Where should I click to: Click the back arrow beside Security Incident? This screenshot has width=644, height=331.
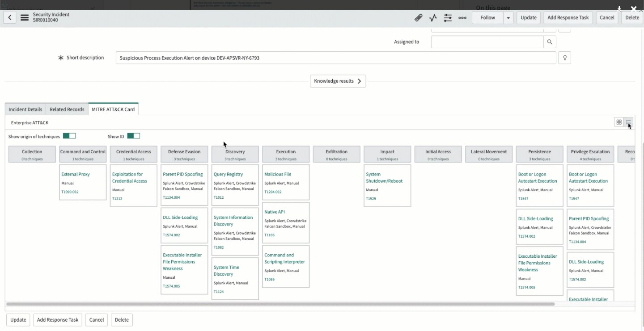(x=9, y=17)
